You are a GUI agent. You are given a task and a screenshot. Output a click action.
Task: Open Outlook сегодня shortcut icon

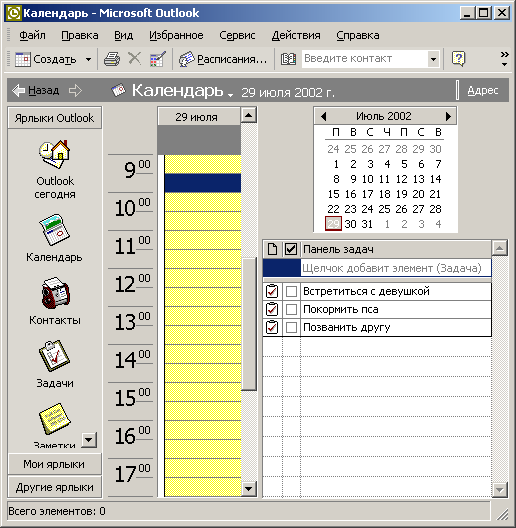click(x=55, y=154)
